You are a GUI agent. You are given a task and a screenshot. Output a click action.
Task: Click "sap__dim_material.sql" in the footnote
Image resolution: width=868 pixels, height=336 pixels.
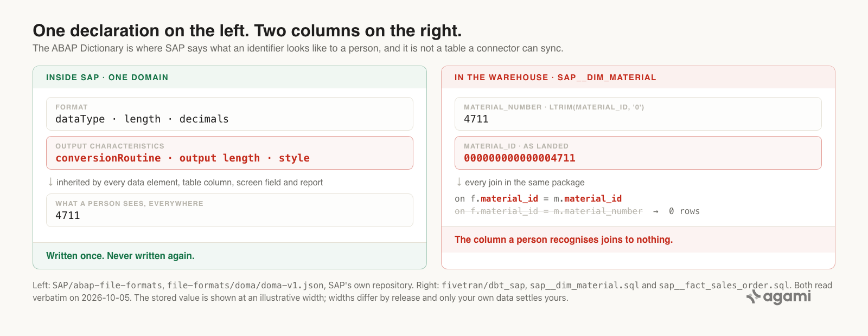585,286
